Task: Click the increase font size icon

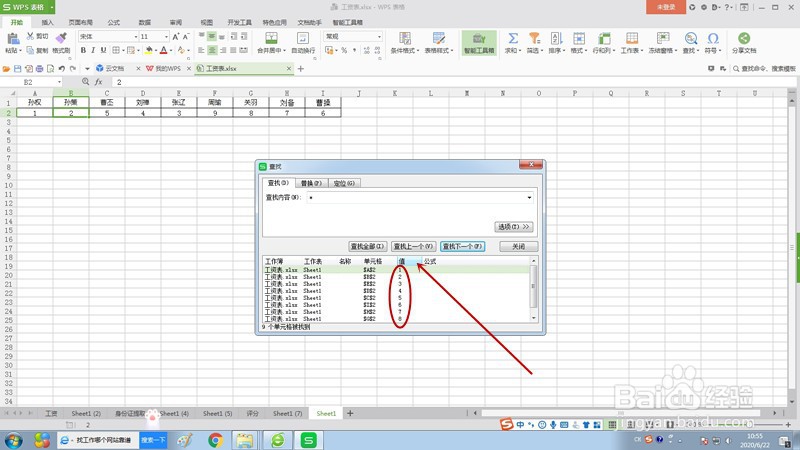Action: 176,36
